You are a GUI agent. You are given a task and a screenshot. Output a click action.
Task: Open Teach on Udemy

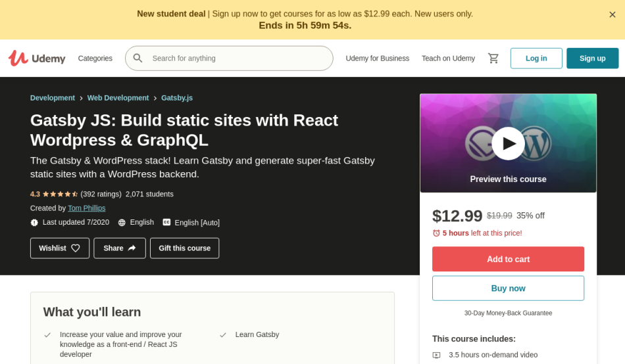click(x=449, y=58)
